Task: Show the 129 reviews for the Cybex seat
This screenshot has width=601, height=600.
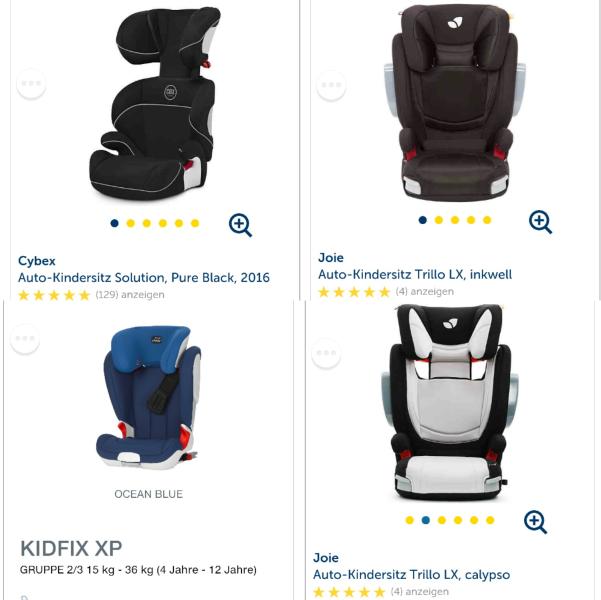Action: tap(130, 295)
